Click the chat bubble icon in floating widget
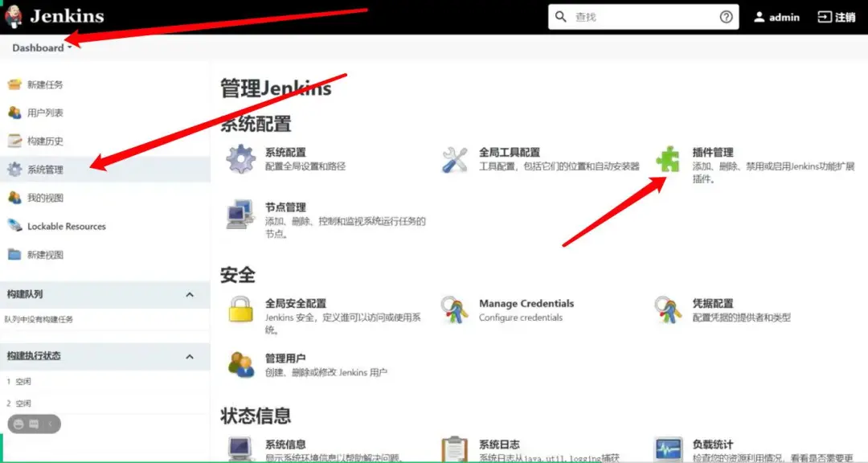 click(34, 424)
